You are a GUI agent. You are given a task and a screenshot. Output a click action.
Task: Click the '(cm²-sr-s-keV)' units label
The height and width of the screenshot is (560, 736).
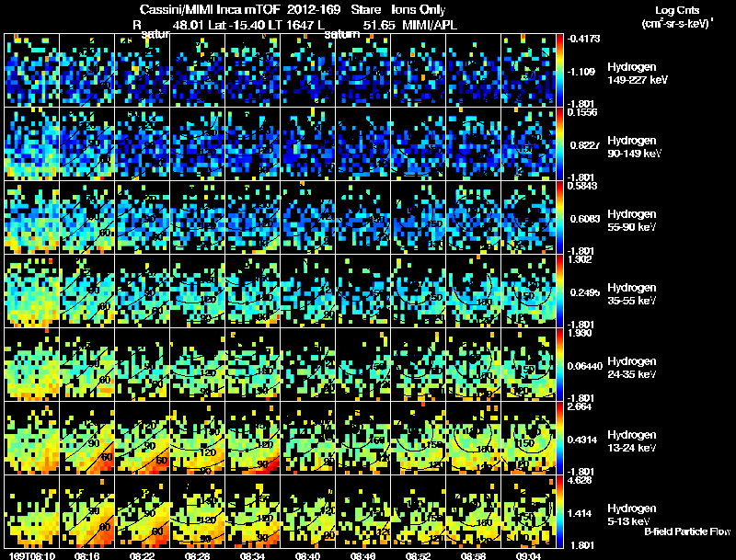[676, 24]
